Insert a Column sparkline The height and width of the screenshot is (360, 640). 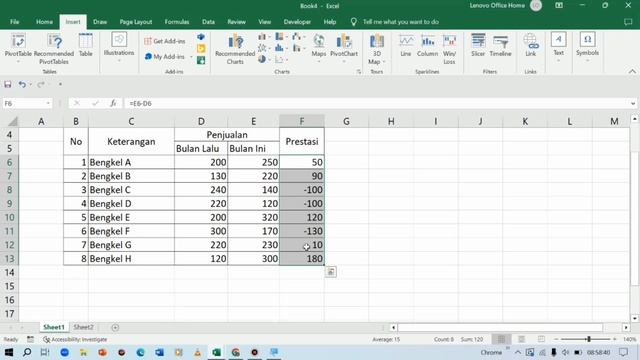click(427, 46)
